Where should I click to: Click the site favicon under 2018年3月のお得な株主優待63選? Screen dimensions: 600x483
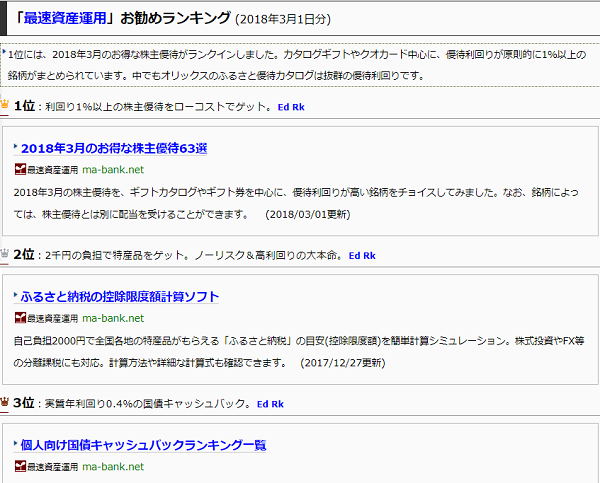point(20,169)
